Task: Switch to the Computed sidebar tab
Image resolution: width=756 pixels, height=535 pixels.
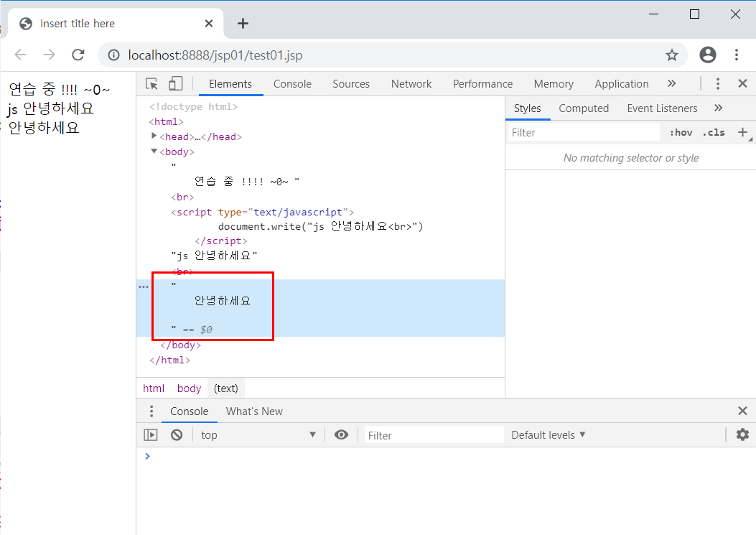Action: 584,108
